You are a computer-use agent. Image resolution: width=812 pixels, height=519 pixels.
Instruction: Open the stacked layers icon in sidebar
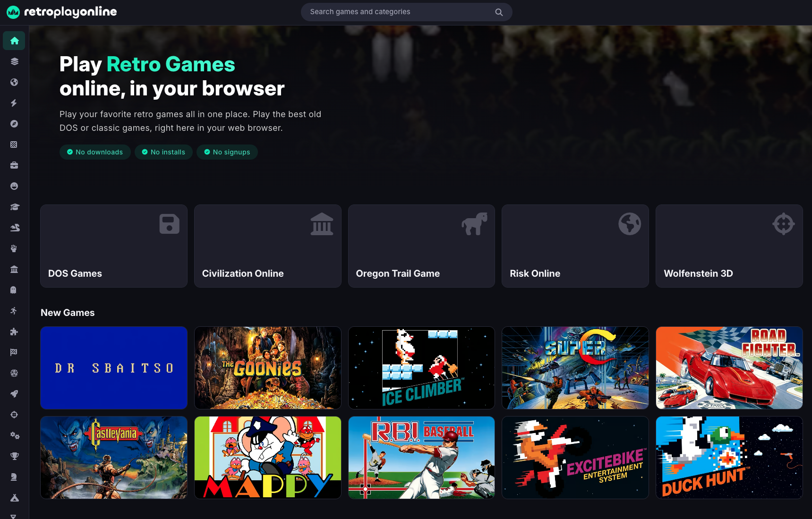click(14, 61)
